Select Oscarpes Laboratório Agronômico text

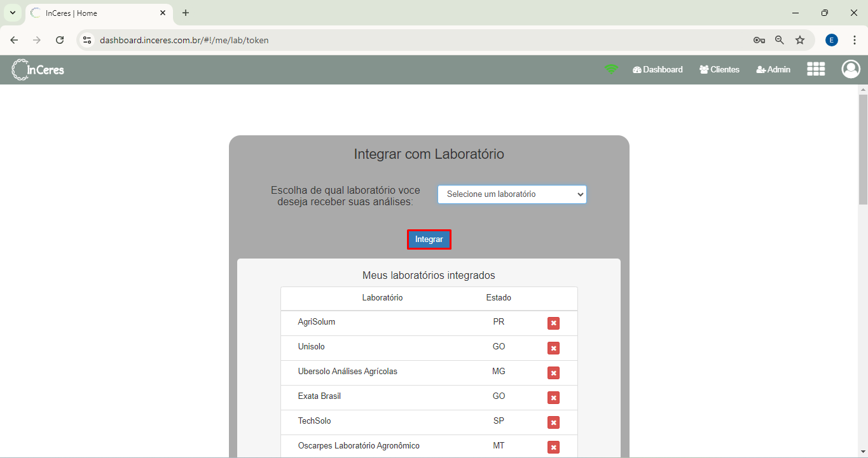coord(359,446)
